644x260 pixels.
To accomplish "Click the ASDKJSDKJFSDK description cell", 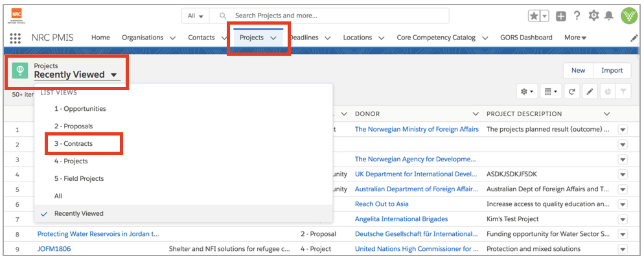I will pos(511,174).
